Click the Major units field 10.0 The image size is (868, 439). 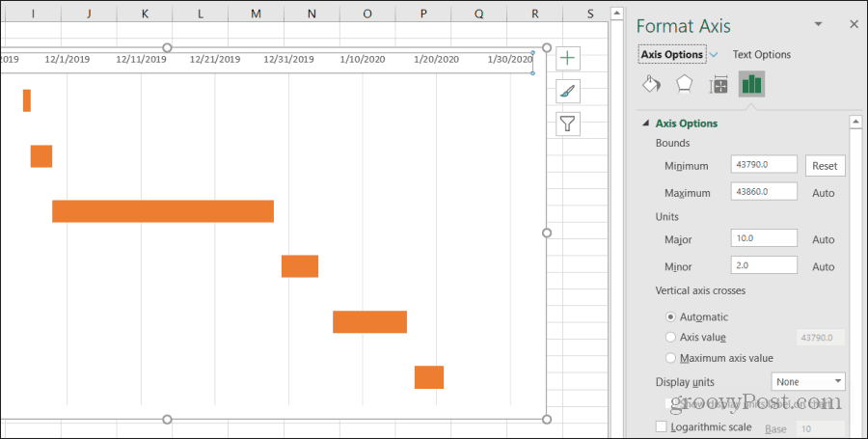[764, 238]
